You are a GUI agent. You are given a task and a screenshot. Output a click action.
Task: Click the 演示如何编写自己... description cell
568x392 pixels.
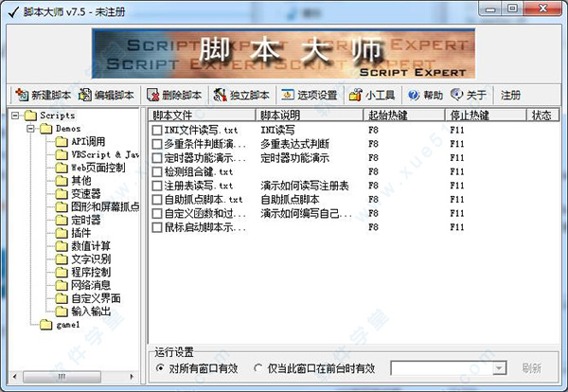tap(306, 213)
